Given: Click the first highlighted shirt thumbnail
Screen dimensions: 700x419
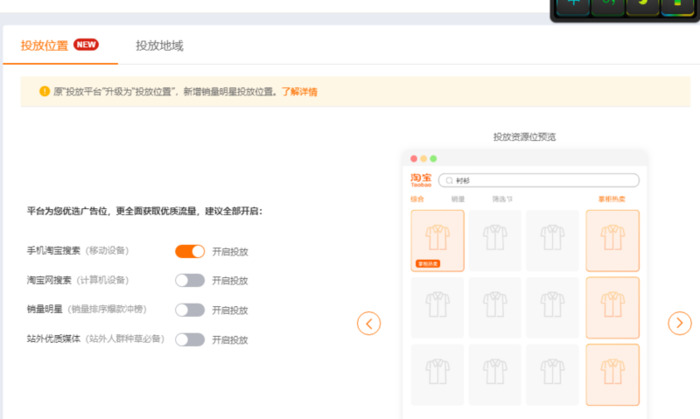Looking at the screenshot, I should (x=437, y=240).
